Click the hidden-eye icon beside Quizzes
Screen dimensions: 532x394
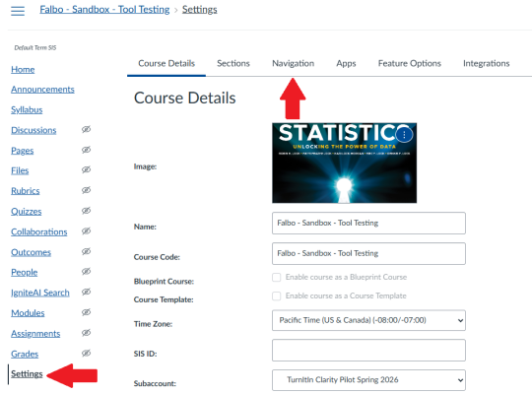(86, 211)
